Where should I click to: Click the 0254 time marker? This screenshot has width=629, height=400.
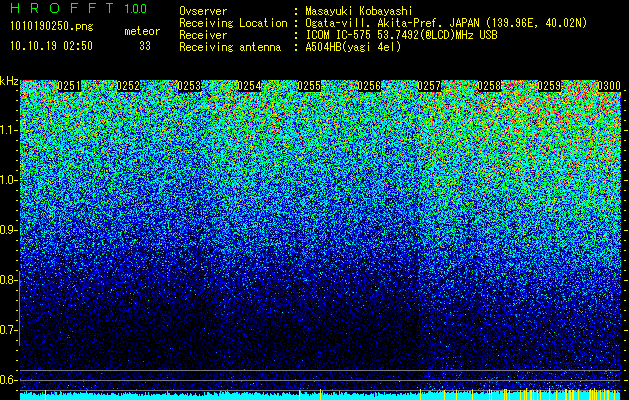(249, 86)
